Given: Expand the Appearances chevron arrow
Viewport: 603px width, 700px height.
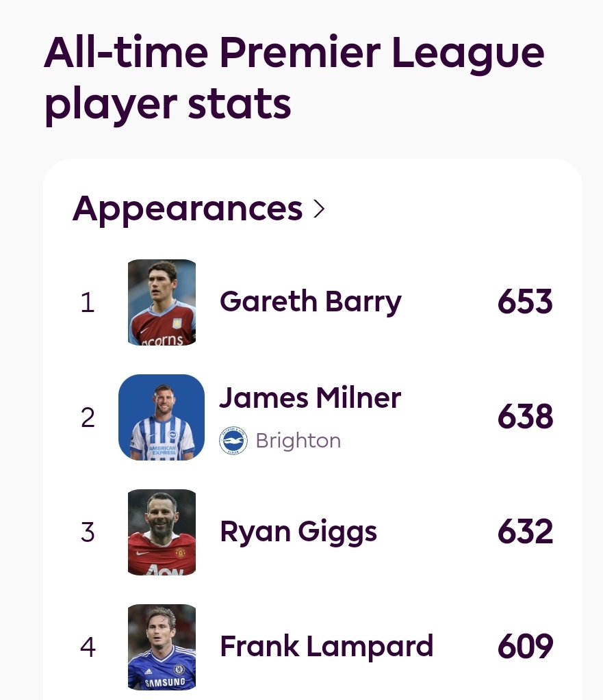Looking at the screenshot, I should pyautogui.click(x=319, y=209).
